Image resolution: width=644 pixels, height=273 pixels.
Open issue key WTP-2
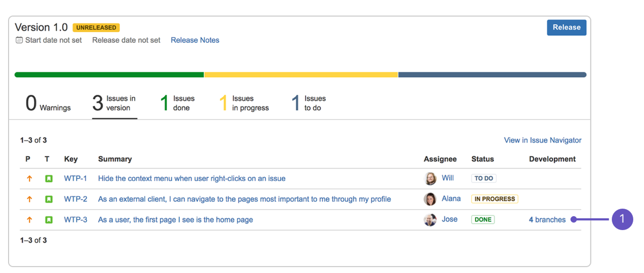(76, 199)
